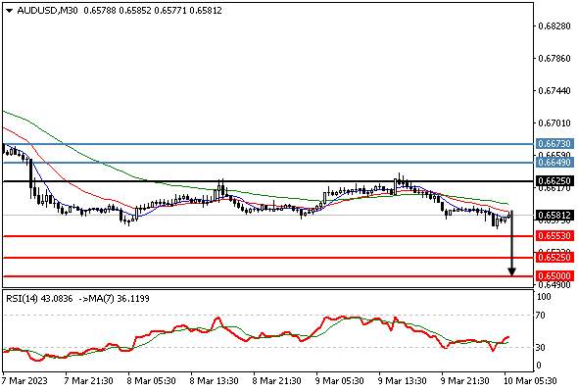Click the RSI(14) indicator label
This screenshot has height=392, width=578.
(x=22, y=298)
